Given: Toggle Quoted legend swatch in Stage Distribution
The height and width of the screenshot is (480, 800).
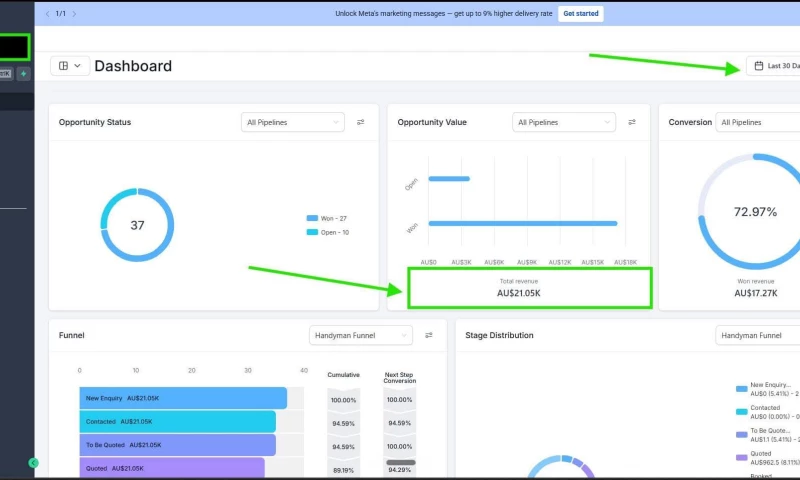Looking at the screenshot, I should tap(742, 458).
